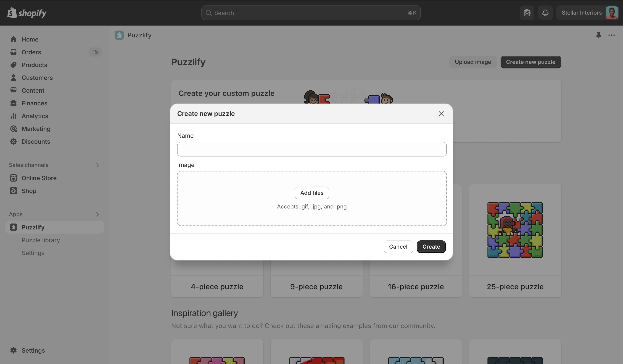Open Orders in the sidebar
Screen dimensions: 623x364
pyautogui.click(x=31, y=52)
